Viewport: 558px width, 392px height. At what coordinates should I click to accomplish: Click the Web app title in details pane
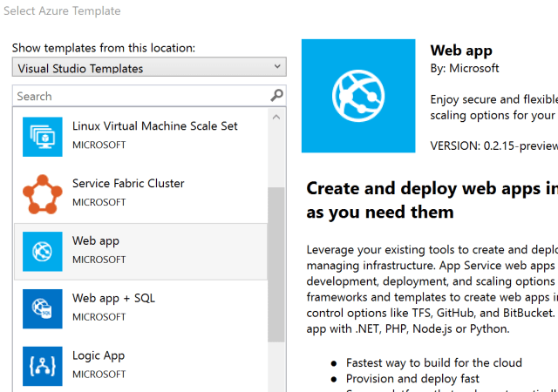pyautogui.click(x=460, y=50)
